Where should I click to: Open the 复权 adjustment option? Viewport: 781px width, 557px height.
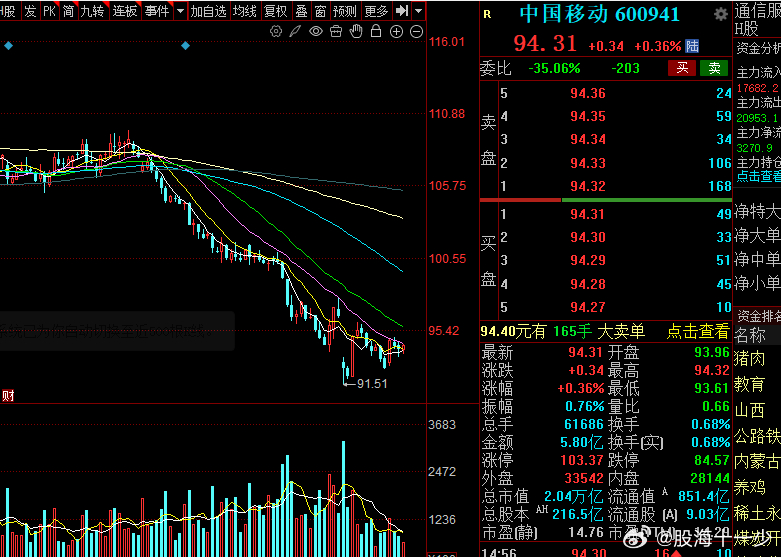[x=276, y=11]
